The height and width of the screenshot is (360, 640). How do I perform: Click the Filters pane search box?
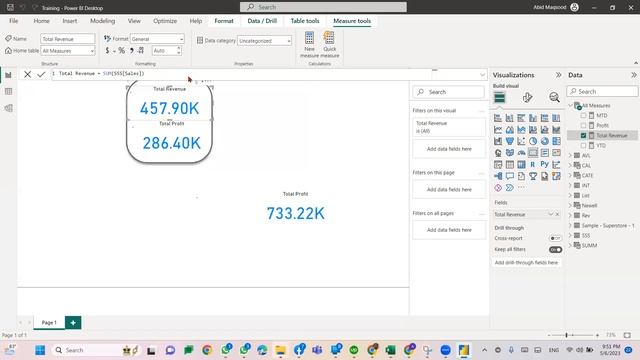pos(449,92)
